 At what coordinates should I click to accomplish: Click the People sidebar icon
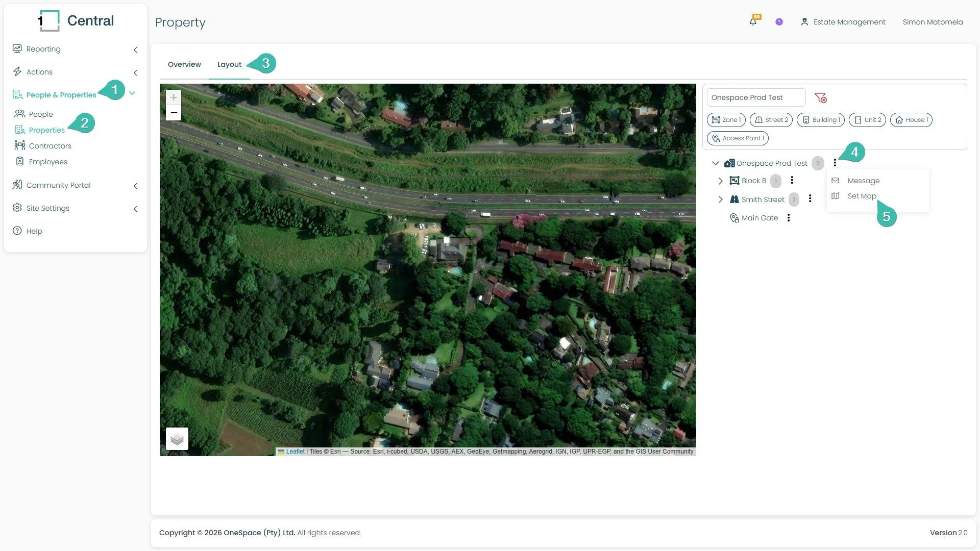(20, 114)
